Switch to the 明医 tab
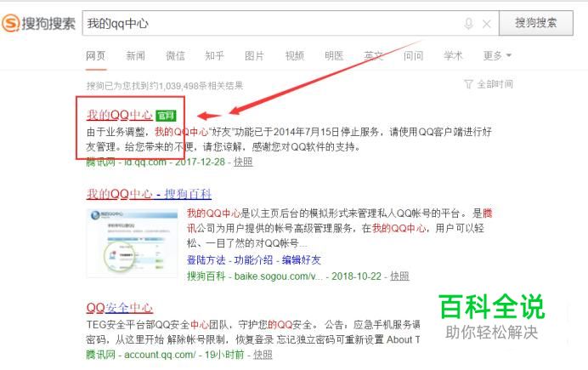Viewport: 588px width, 370px height. coord(334,56)
